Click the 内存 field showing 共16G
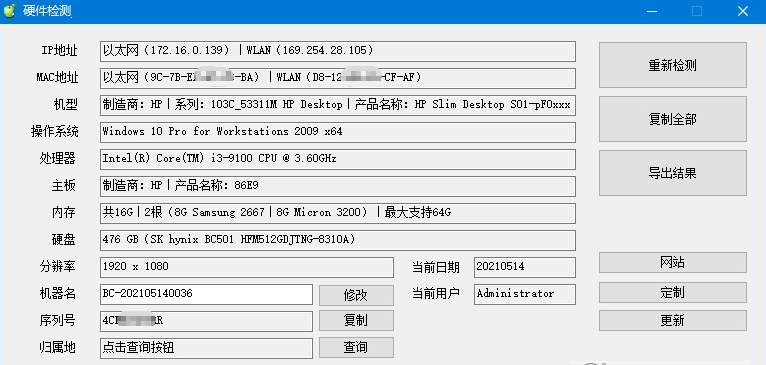 [338, 213]
